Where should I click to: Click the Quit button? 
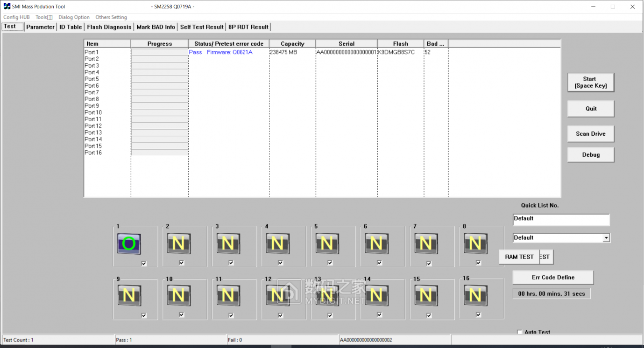pyautogui.click(x=591, y=109)
